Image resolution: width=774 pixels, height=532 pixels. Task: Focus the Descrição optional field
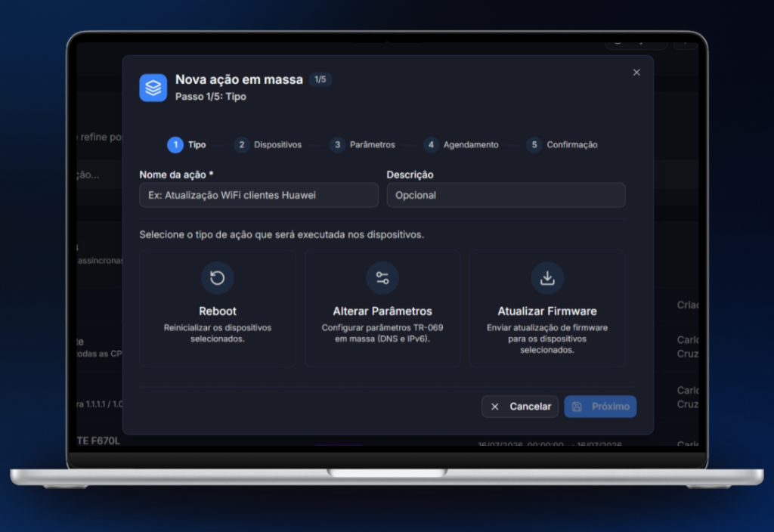506,195
